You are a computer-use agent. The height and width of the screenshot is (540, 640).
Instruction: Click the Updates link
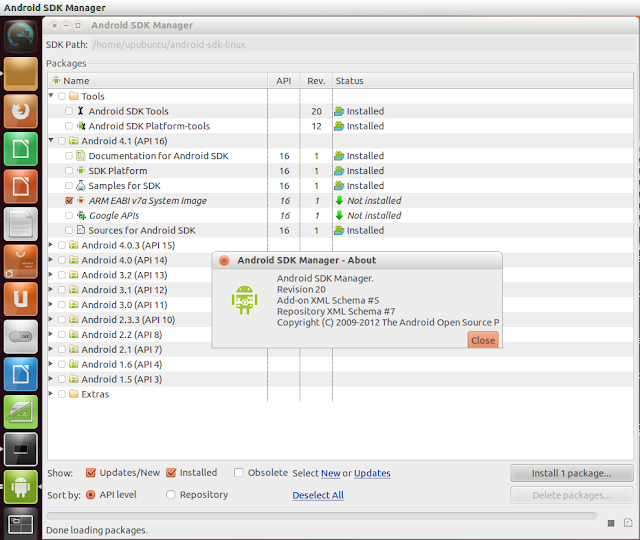point(372,473)
